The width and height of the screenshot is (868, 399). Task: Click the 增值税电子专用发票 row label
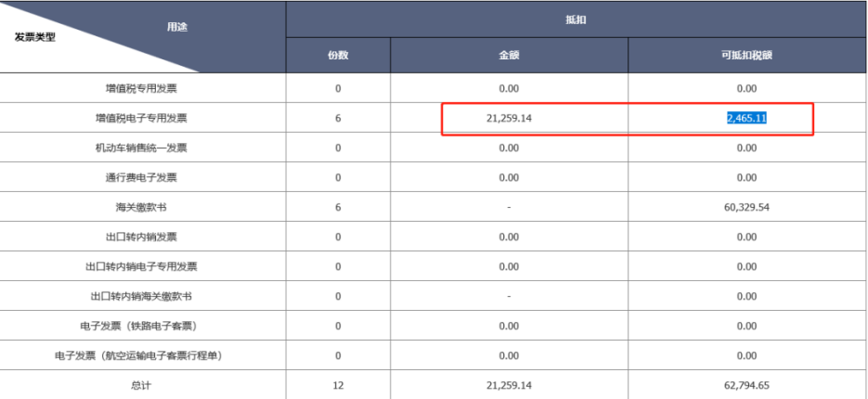tap(141, 118)
